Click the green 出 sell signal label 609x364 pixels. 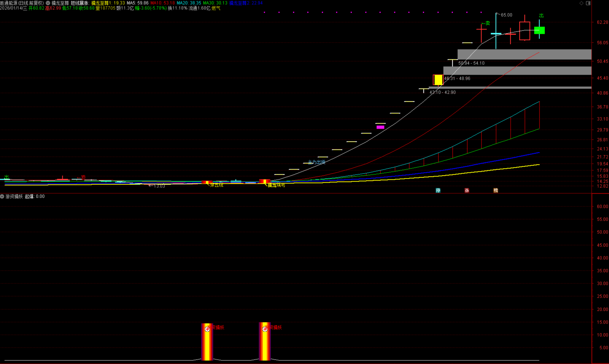coord(541,16)
